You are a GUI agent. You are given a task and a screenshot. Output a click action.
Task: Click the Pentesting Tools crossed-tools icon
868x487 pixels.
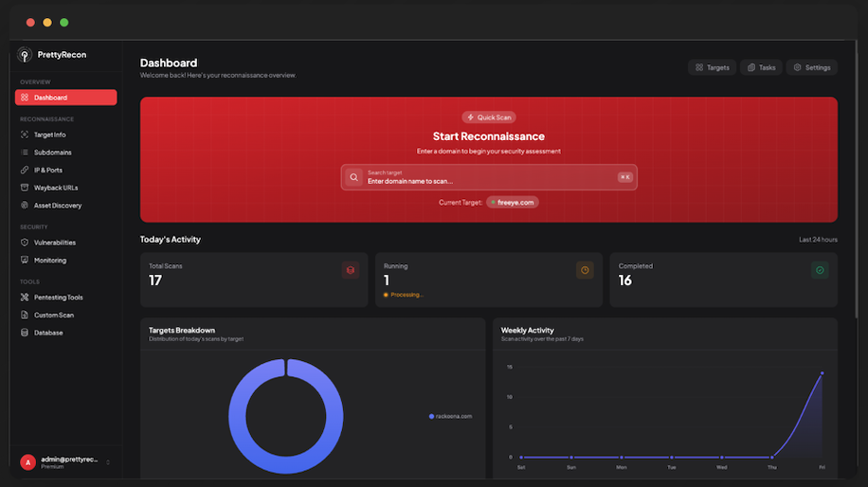[x=25, y=298]
